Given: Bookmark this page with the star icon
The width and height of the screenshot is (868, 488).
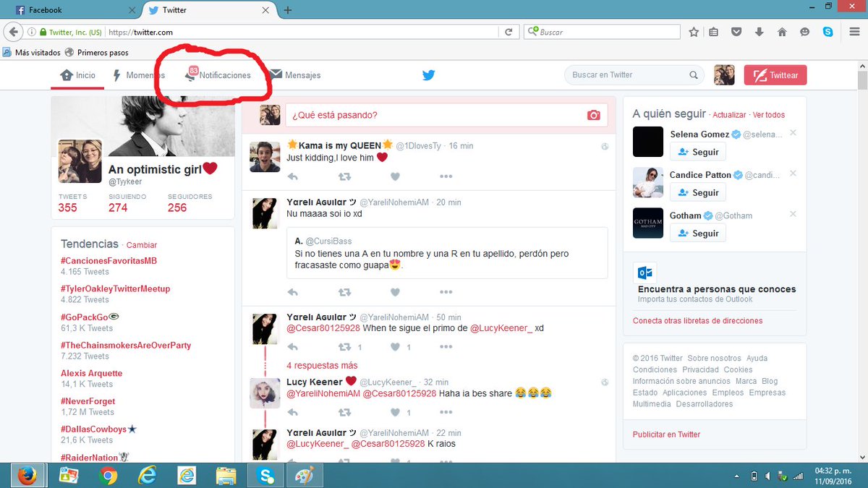Looking at the screenshot, I should point(694,32).
